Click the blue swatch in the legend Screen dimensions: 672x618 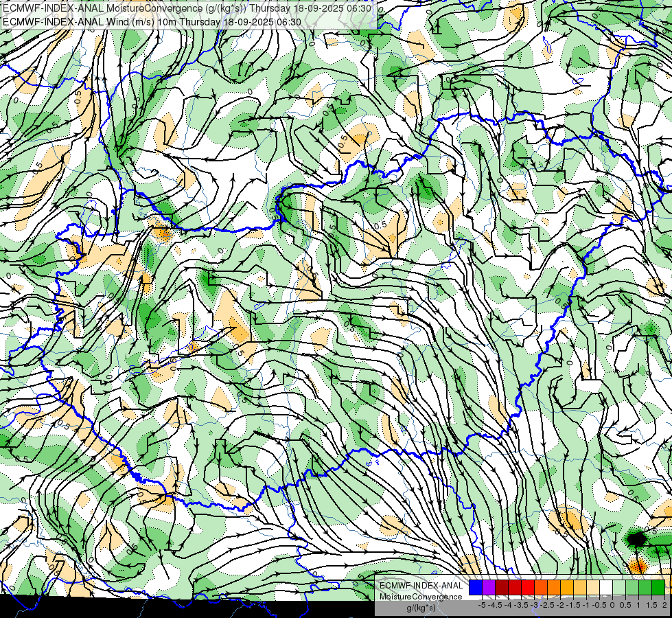475,587
